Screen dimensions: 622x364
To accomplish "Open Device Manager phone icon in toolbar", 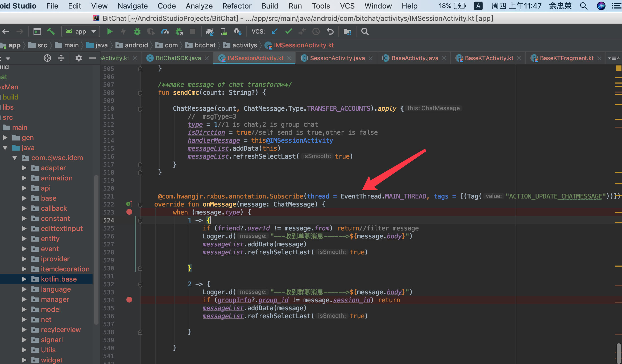I will (x=224, y=31).
